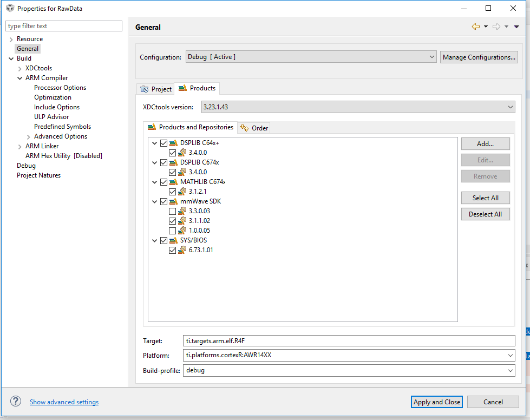530x420 pixels.
Task: Uncheck the 6.73.1.01 version checkbox
Action: 172,251
